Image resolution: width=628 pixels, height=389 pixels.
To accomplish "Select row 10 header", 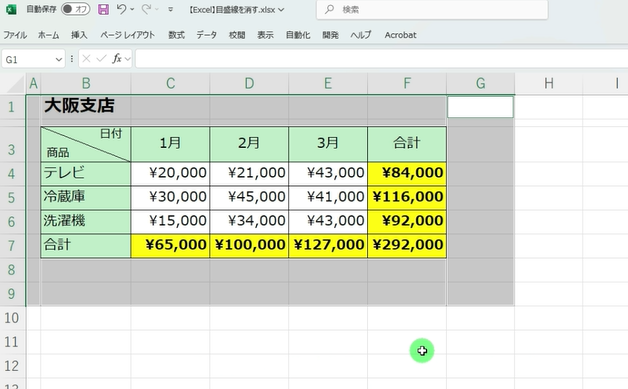I will point(12,318).
